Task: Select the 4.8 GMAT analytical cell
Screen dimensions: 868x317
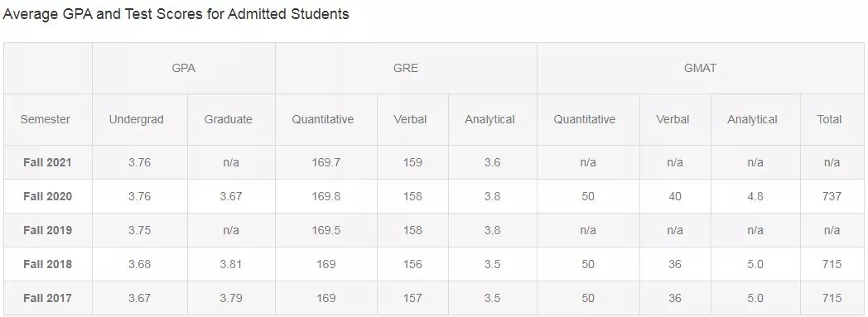Action: 755,196
